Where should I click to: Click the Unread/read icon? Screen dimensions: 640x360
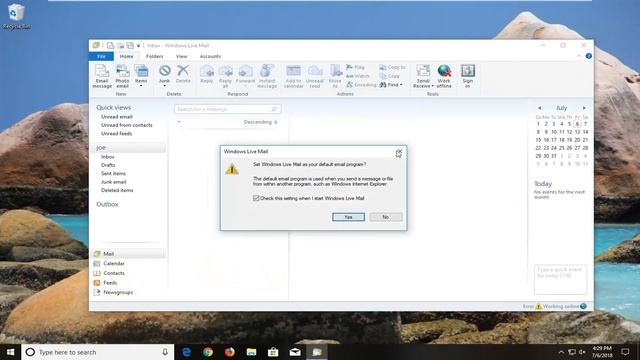(x=315, y=76)
